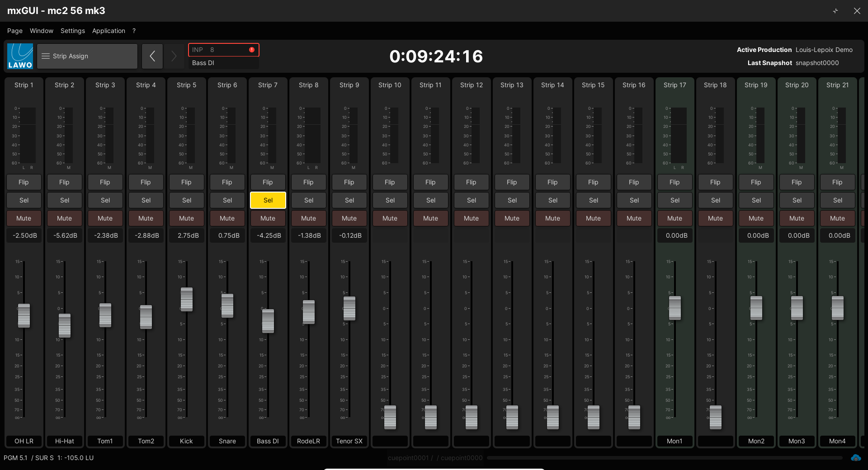Image resolution: width=868 pixels, height=470 pixels.
Task: Click the LAWO logo icon
Action: point(20,56)
